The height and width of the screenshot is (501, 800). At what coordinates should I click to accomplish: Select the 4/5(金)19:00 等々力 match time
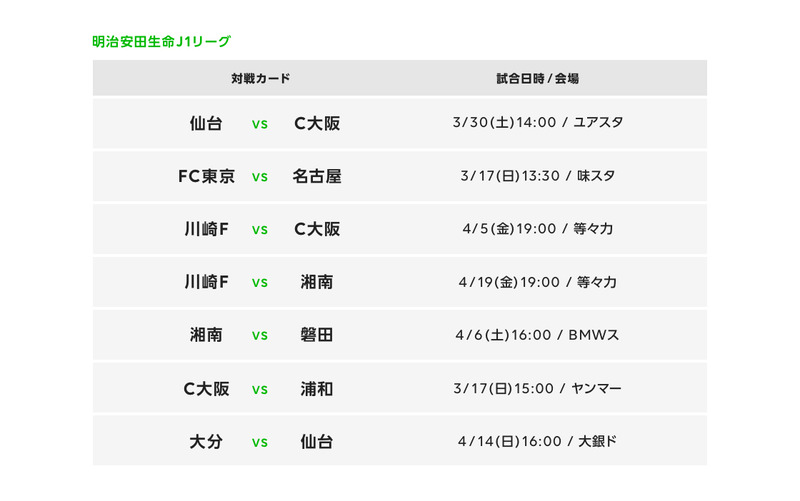click(x=538, y=229)
